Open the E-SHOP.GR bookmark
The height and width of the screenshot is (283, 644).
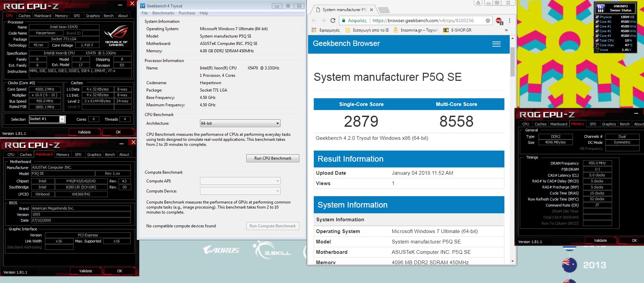(457, 30)
